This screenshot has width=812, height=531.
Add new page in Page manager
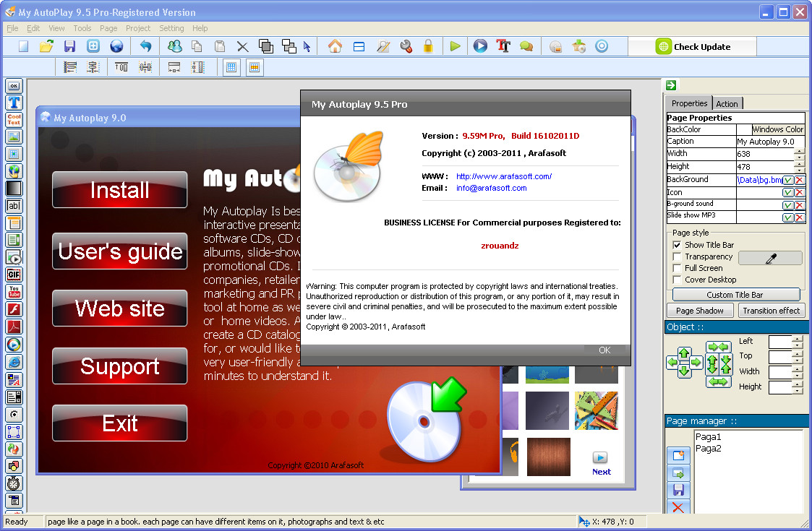pyautogui.click(x=678, y=455)
